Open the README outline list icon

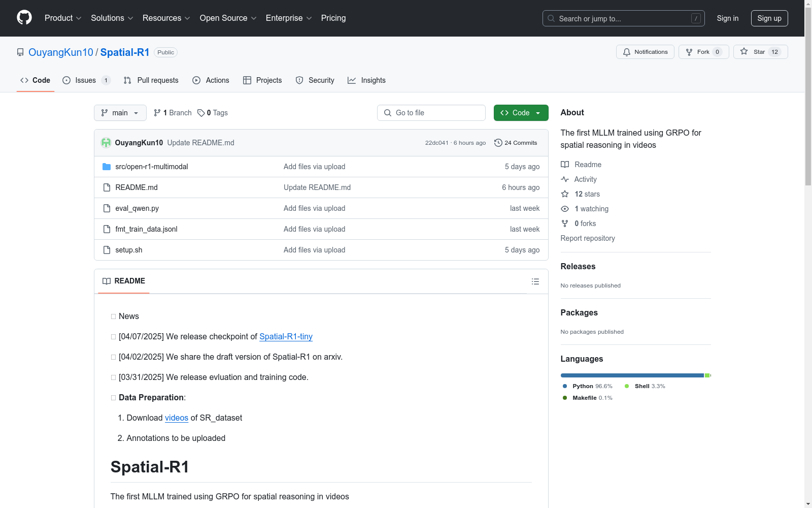click(x=535, y=281)
